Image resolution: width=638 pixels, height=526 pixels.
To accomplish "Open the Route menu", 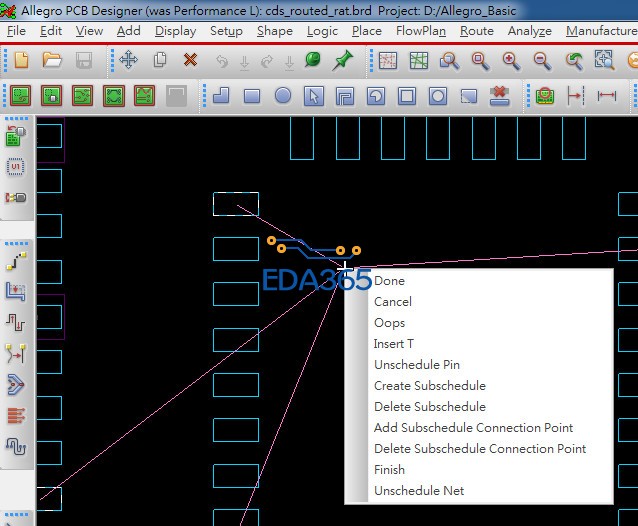I will 476,31.
